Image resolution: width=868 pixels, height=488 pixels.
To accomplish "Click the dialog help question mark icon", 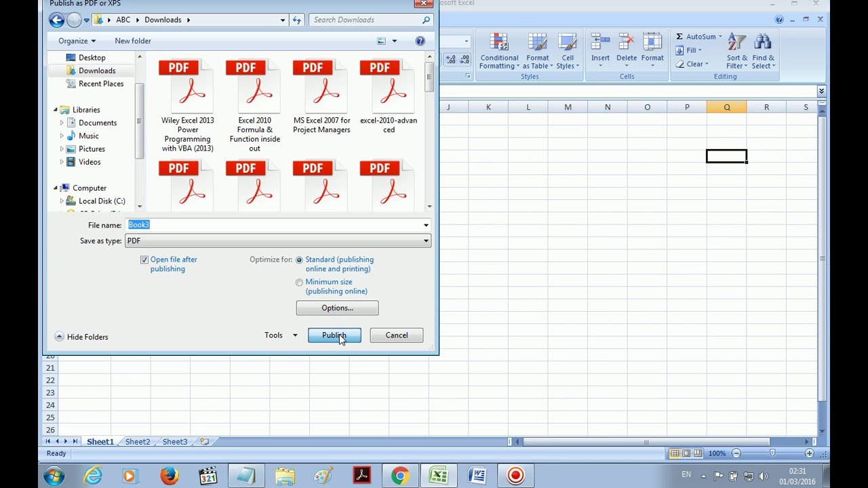I will (x=420, y=41).
